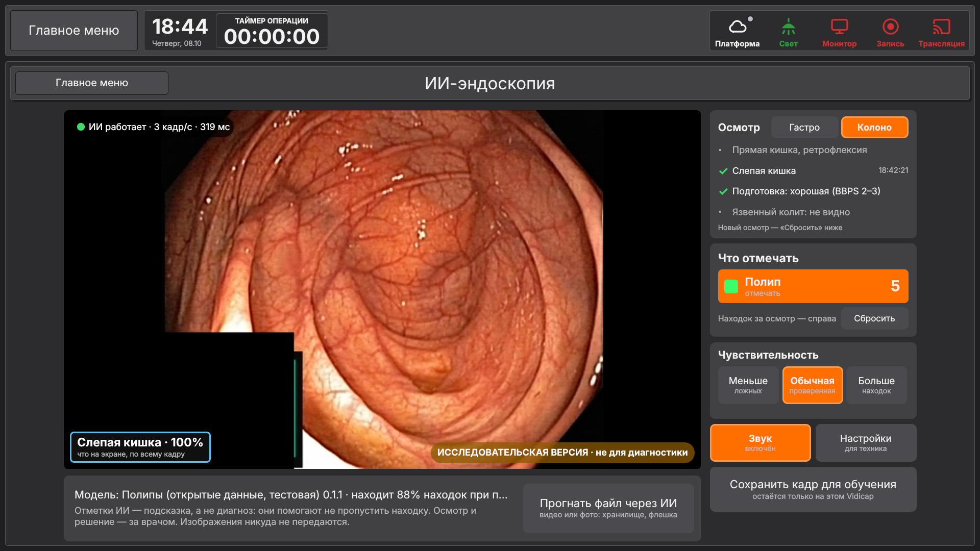Screen dimensions: 980x551
Task: Start the Трансляция cast icon
Action: pyautogui.click(x=941, y=27)
